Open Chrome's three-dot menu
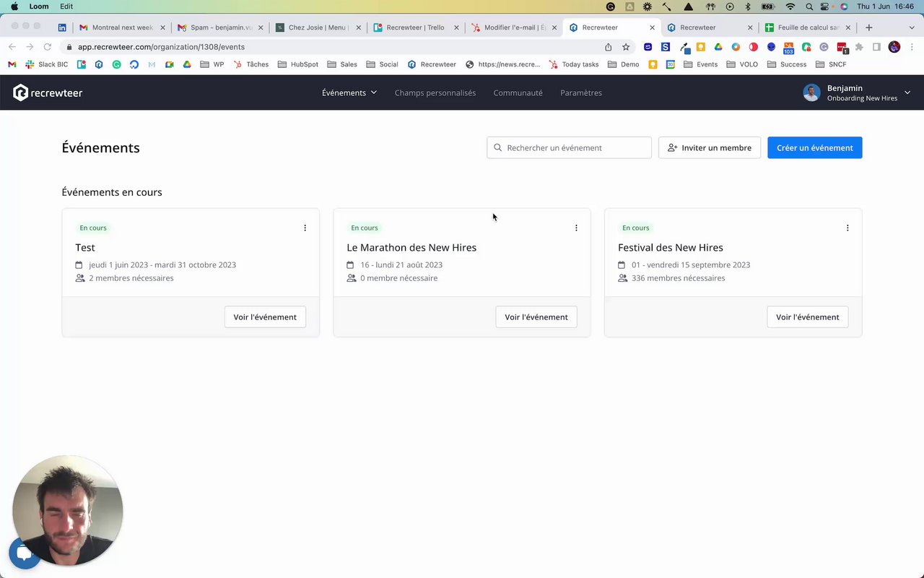Viewport: 924px width, 578px height. tap(912, 47)
